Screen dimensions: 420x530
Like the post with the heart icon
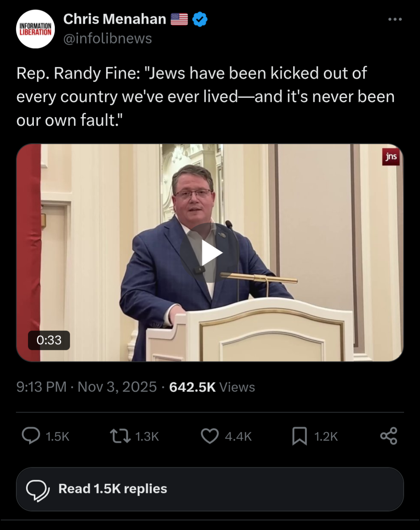pyautogui.click(x=209, y=436)
